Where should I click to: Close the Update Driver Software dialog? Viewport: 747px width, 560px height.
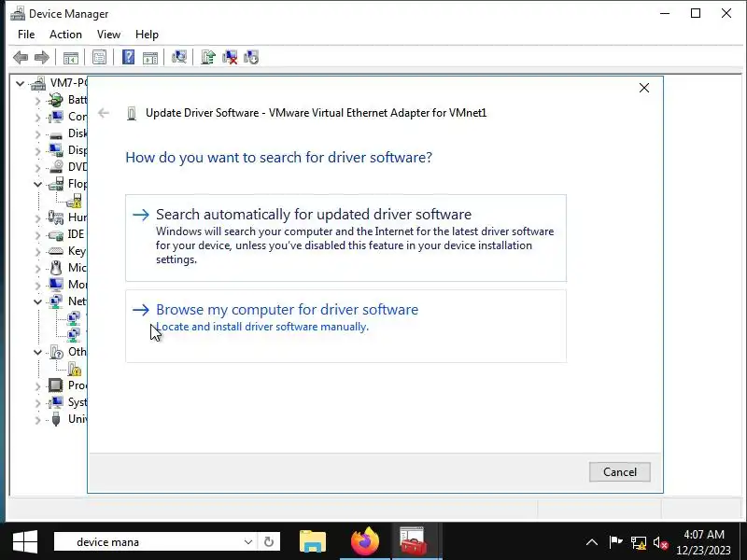tap(644, 88)
